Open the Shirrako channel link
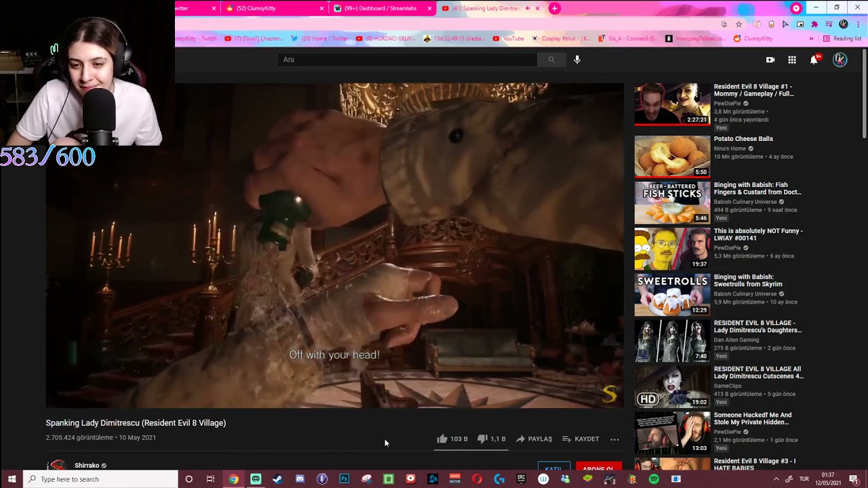 click(x=87, y=466)
